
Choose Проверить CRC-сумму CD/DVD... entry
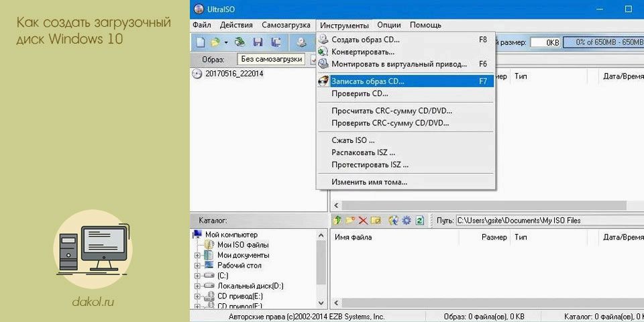click(406, 123)
